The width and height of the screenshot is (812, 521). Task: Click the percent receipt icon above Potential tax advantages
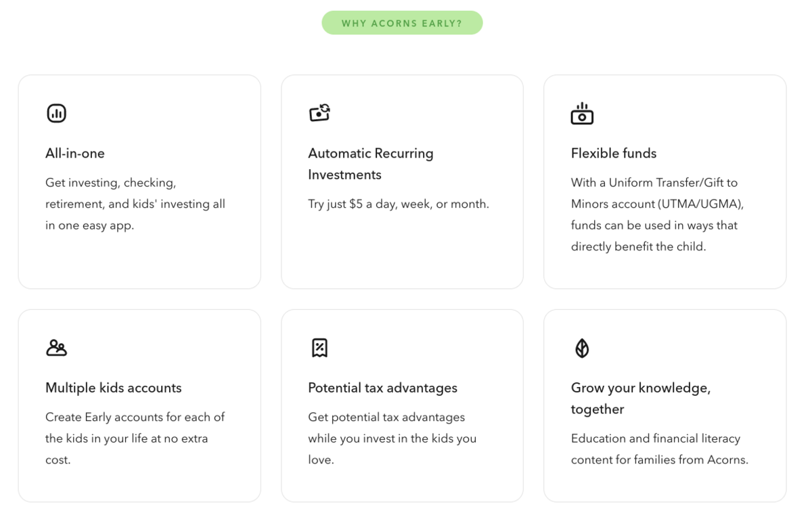click(319, 348)
